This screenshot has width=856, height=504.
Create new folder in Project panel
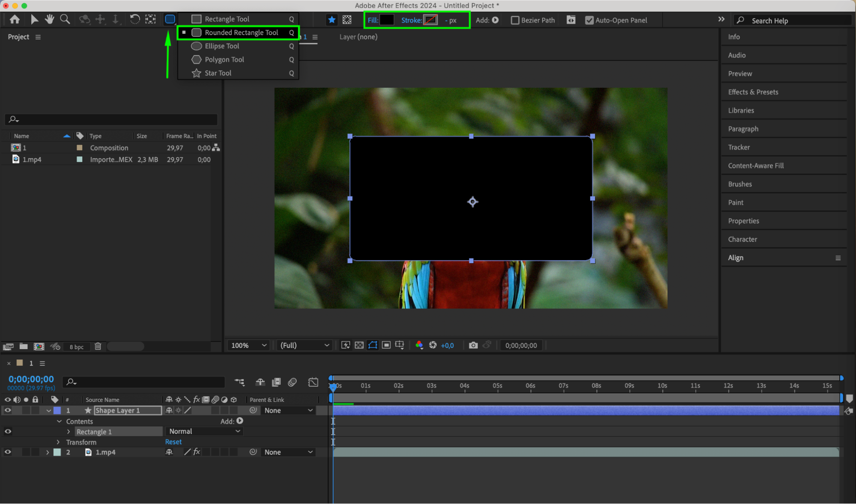point(24,346)
